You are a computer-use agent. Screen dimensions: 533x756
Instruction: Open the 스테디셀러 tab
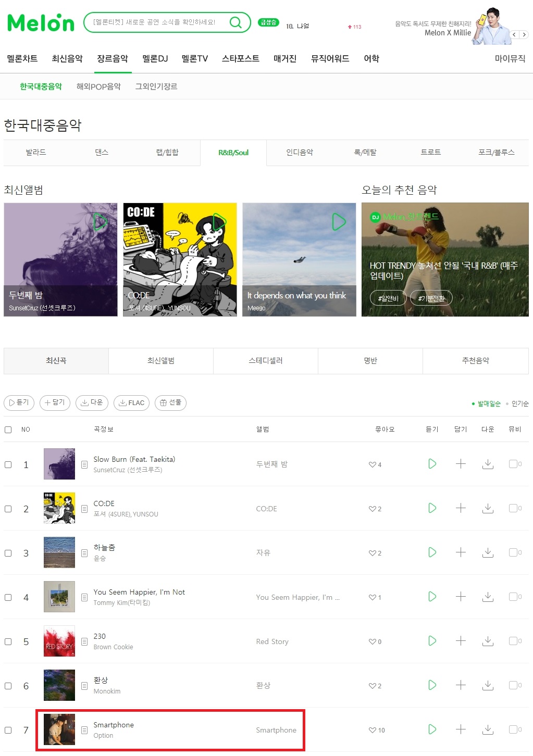(266, 361)
